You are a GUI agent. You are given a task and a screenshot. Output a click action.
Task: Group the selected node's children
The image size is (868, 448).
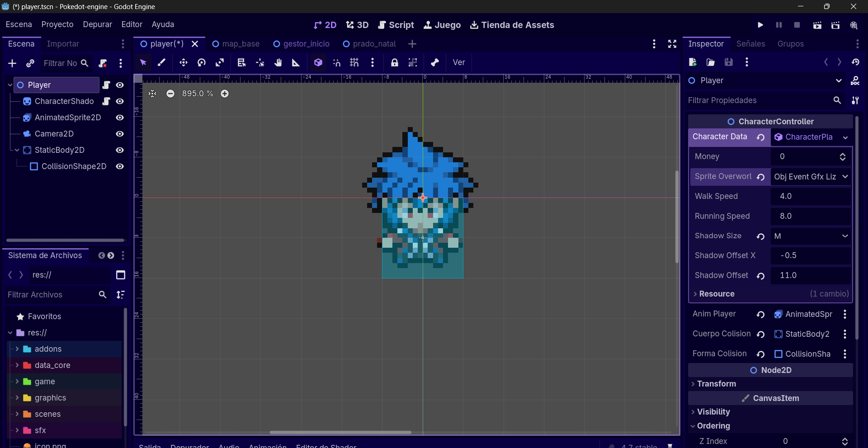tap(413, 62)
